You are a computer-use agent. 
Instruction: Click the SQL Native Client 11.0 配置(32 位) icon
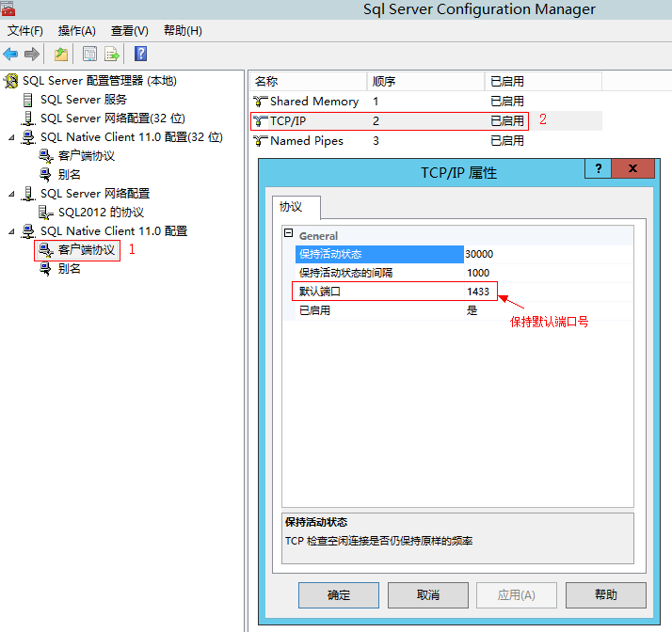(x=28, y=137)
